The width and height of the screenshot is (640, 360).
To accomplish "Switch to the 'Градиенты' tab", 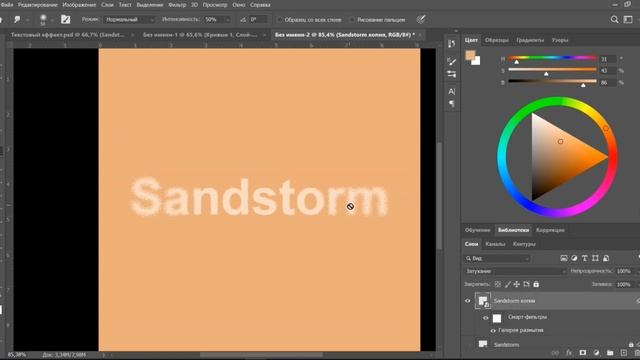I will click(x=530, y=40).
